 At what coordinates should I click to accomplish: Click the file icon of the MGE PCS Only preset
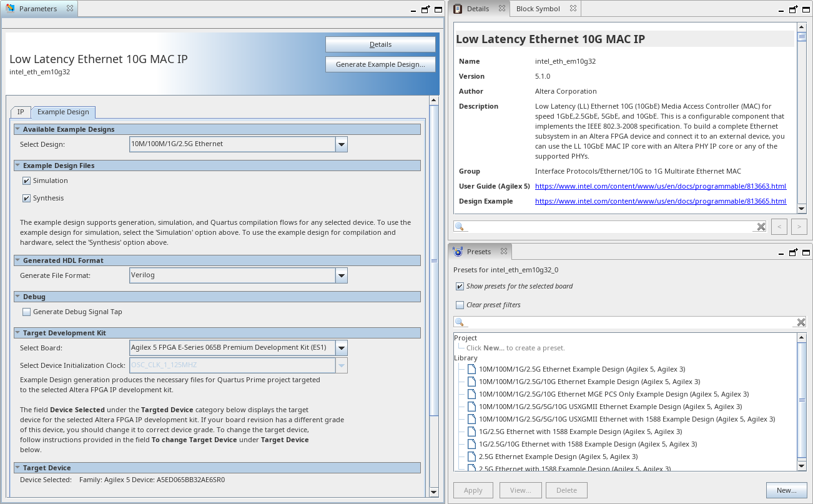pos(472,394)
